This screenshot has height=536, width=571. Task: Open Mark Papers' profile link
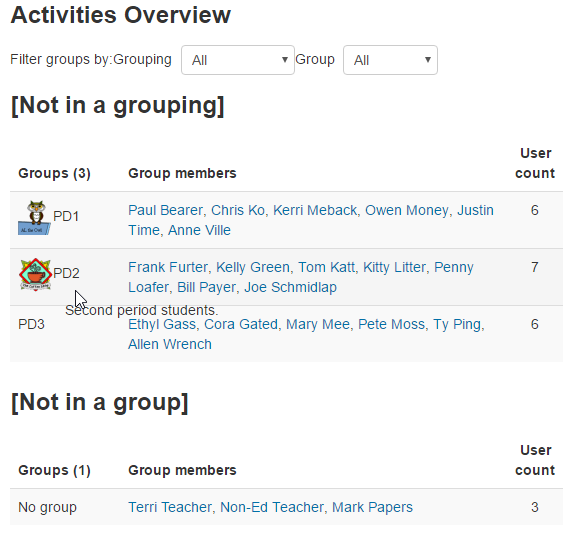(372, 507)
